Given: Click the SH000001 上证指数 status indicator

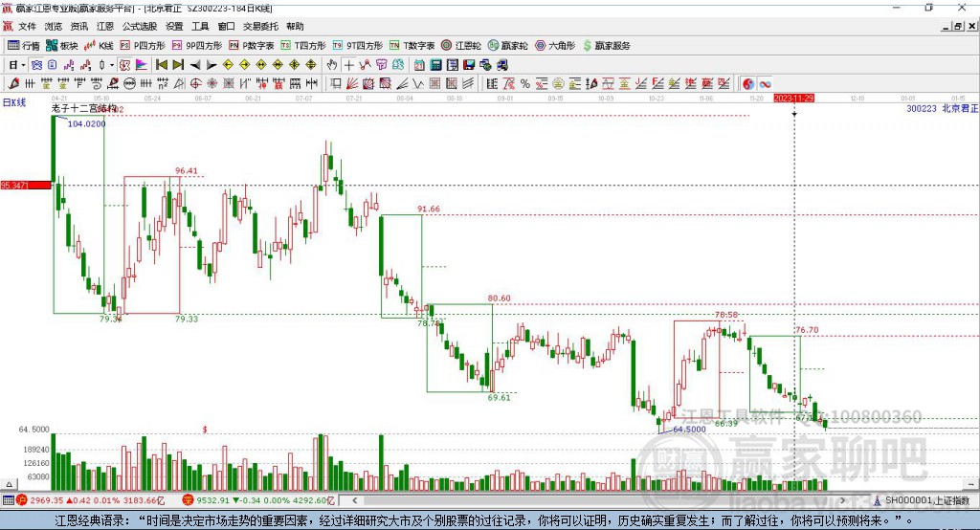Looking at the screenshot, I should [924, 500].
